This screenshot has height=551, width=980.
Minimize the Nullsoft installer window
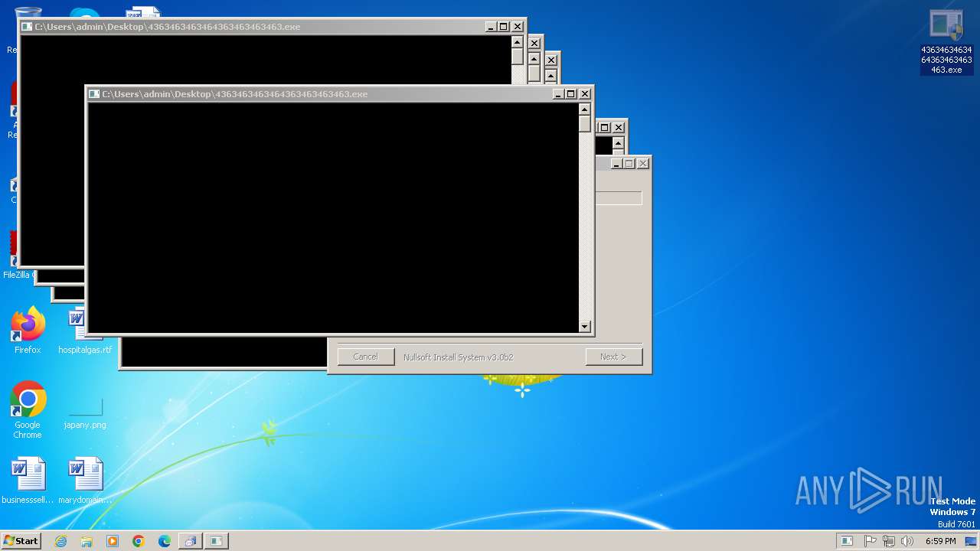[617, 164]
